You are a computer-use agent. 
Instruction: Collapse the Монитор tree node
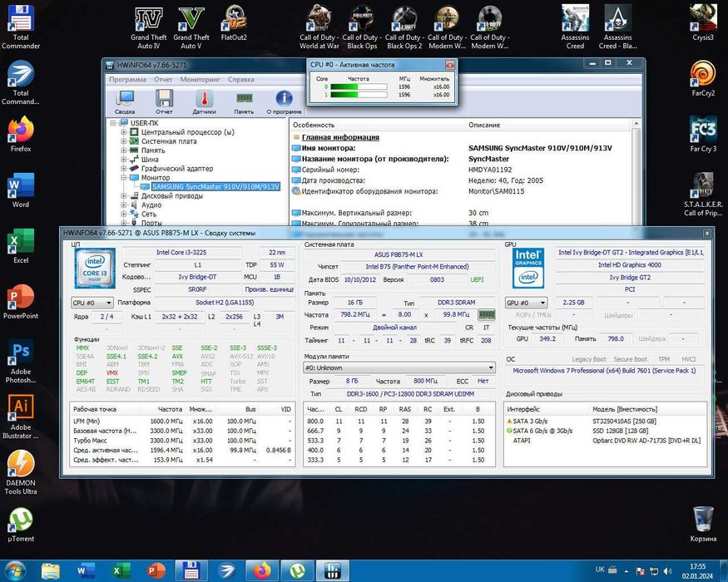point(124,177)
